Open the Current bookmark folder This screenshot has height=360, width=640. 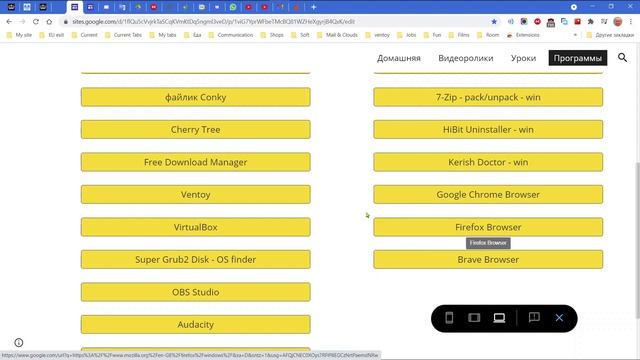85,35
